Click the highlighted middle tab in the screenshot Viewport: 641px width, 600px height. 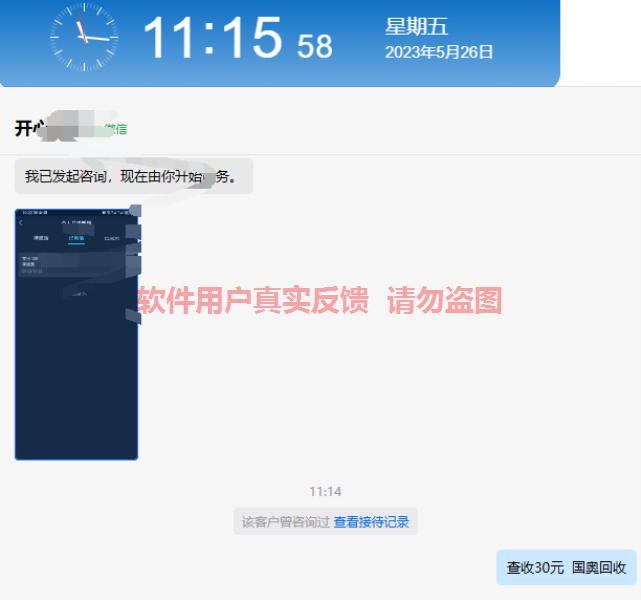76,239
